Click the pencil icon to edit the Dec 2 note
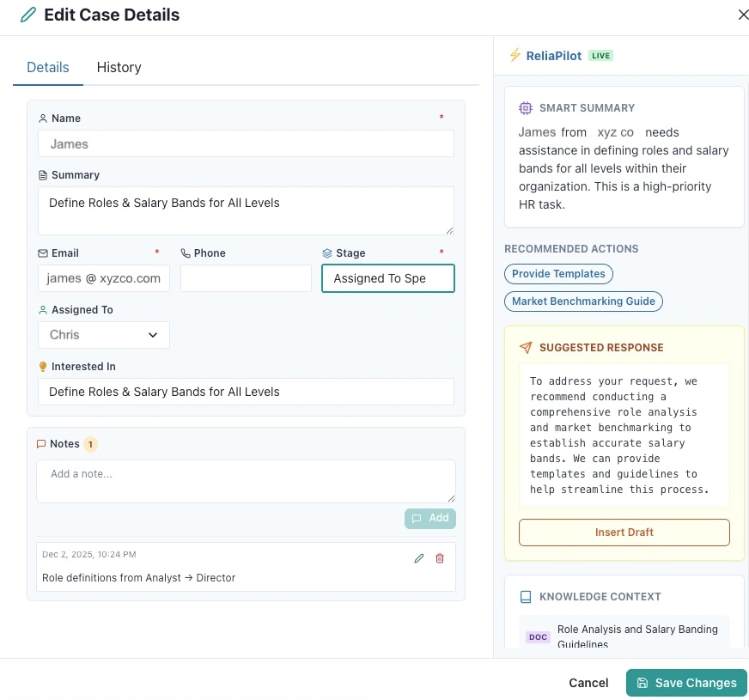The width and height of the screenshot is (749, 700). (418, 558)
